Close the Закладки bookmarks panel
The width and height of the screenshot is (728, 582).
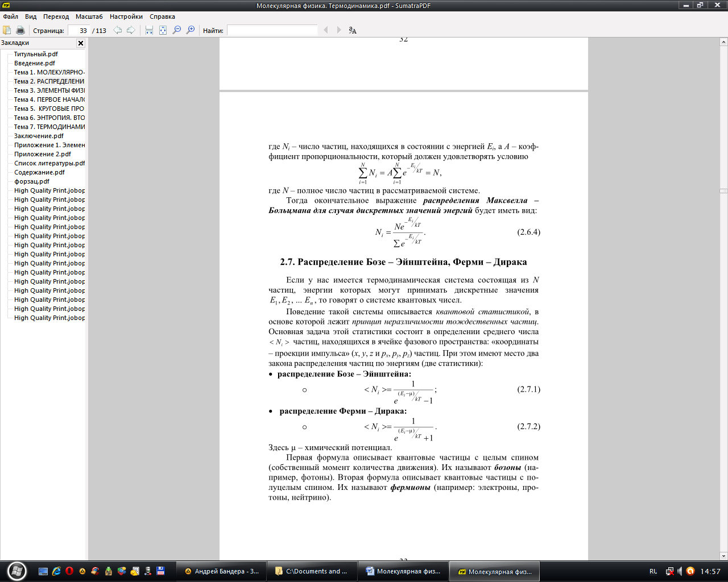(x=81, y=43)
